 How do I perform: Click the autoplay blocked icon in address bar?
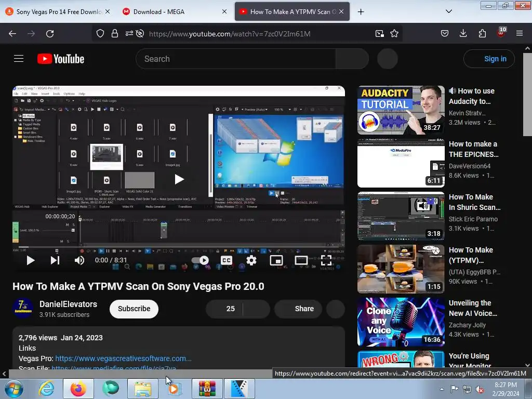(140, 33)
